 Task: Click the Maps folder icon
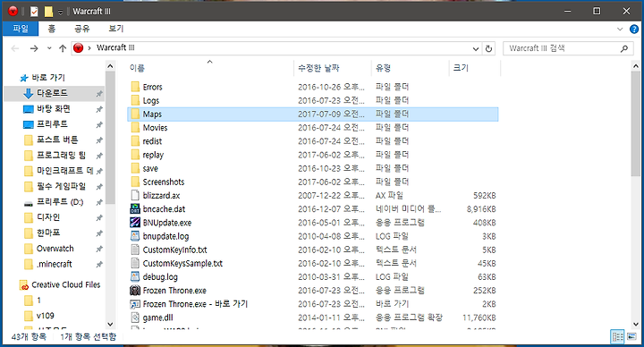(x=135, y=114)
